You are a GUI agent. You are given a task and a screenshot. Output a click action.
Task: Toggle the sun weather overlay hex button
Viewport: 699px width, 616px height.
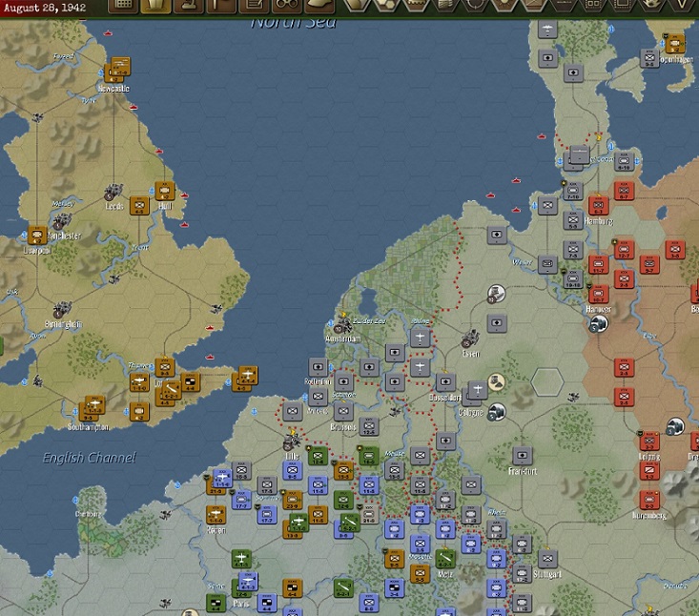pyautogui.click(x=504, y=5)
